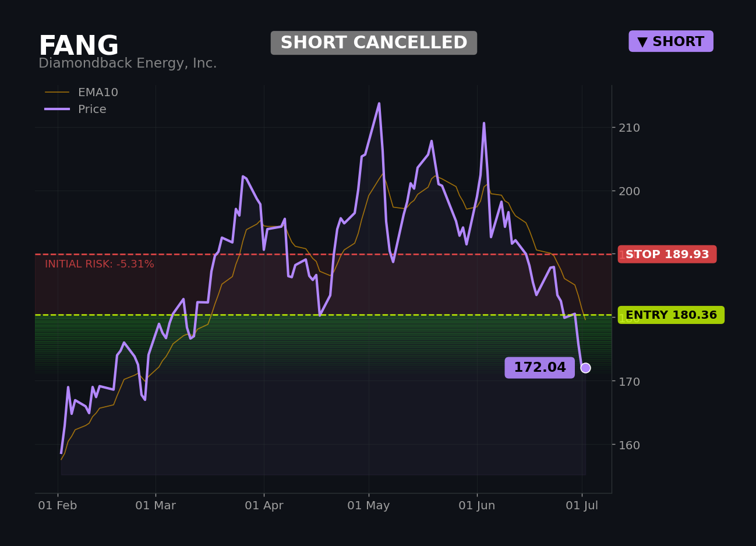Viewport: 756px width, 546px height.
Task: Click the FANG ticker title
Action: click(79, 47)
